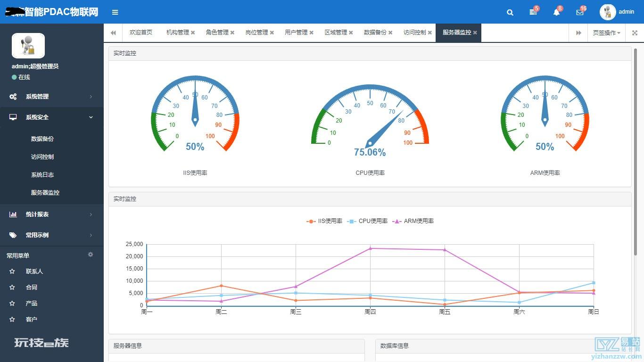Toggle fullscreen with the expand arrows icon
The height and width of the screenshot is (362, 644).
click(x=635, y=33)
